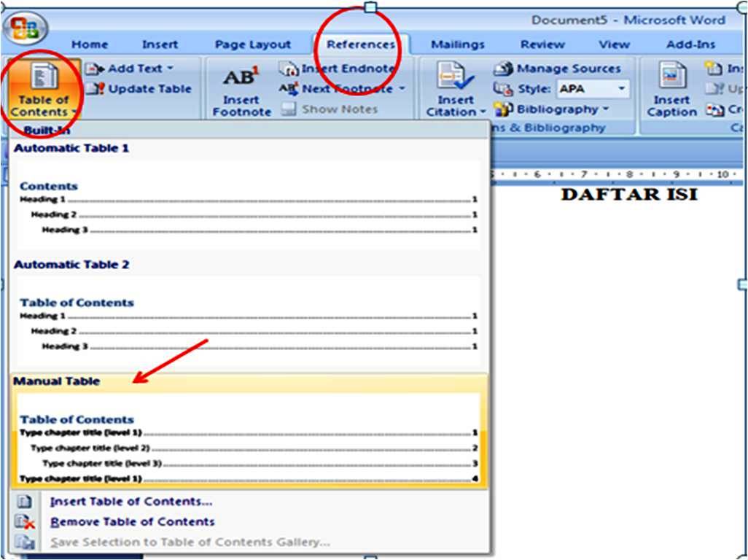Click the Update Table button

139,89
